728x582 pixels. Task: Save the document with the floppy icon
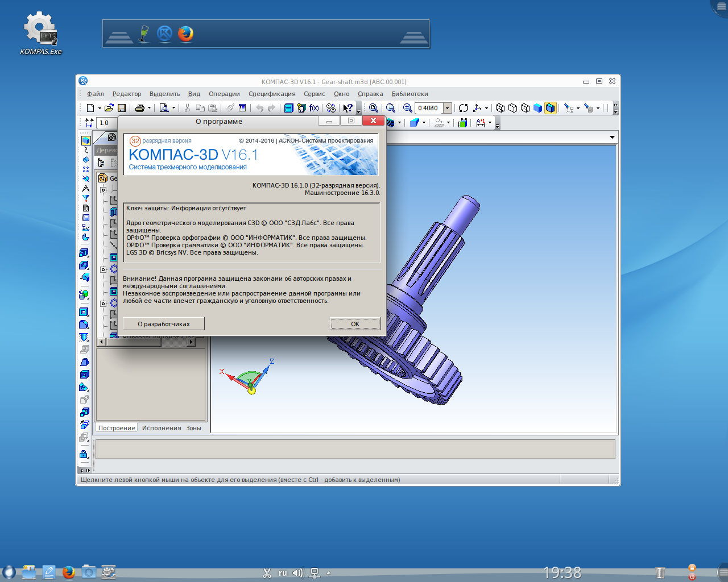pyautogui.click(x=122, y=108)
